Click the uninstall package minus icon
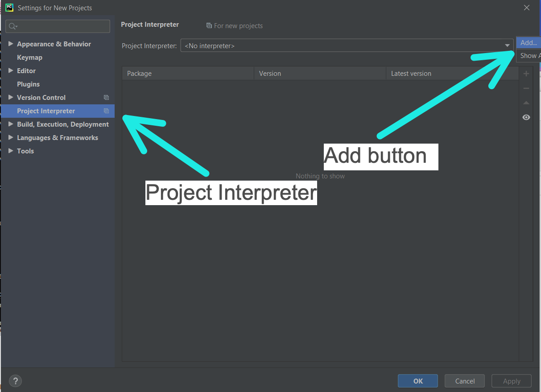 [526, 88]
